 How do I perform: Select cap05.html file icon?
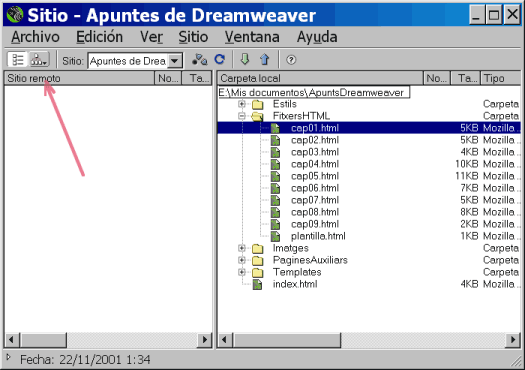275,176
